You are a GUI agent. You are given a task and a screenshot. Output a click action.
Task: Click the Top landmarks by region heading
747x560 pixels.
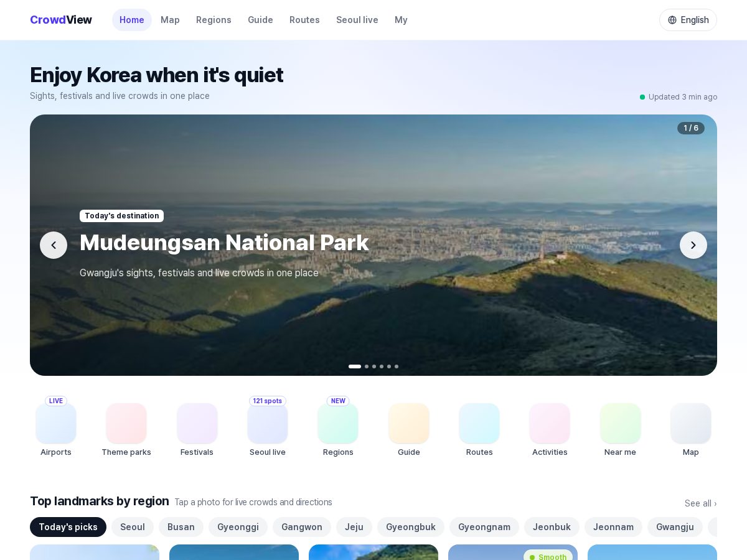100,501
